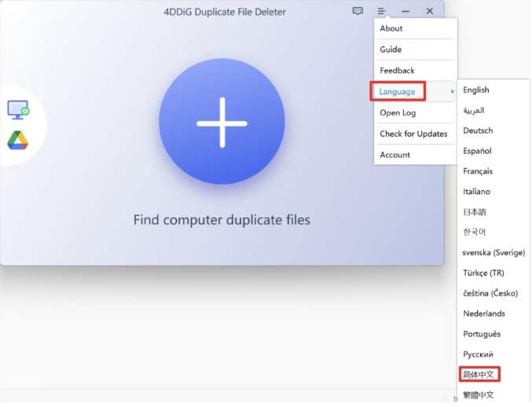Switch language to svenska (Sverige)

tap(493, 253)
